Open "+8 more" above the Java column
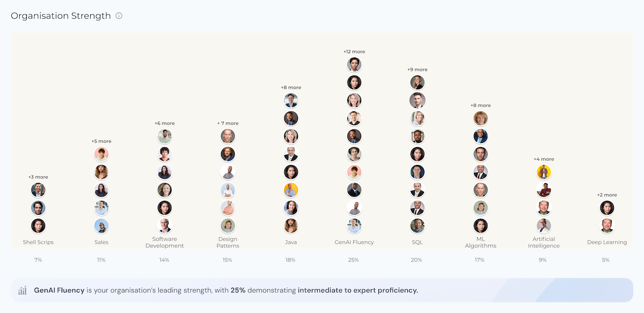The image size is (644, 313). coord(291,88)
